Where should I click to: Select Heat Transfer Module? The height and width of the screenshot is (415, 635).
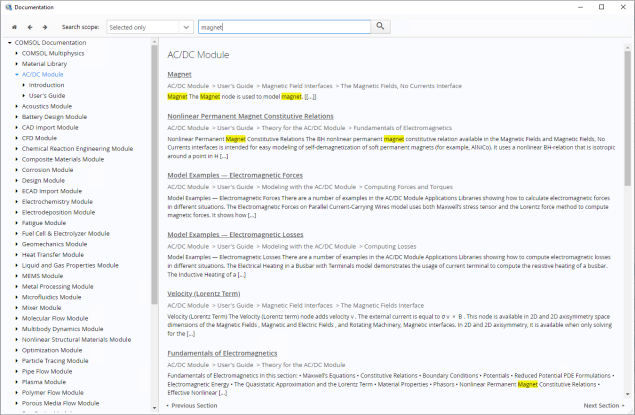pos(53,255)
